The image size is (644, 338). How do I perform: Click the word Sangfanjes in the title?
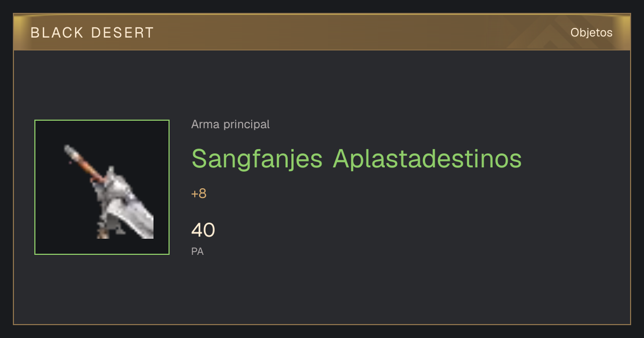click(x=257, y=159)
